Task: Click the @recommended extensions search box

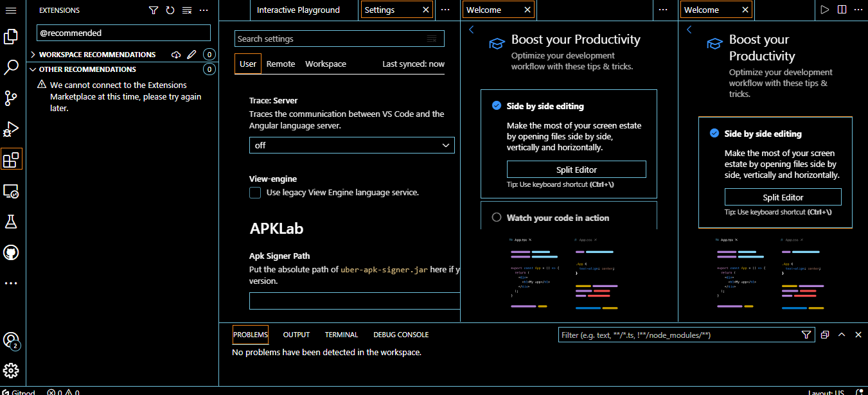Action: coord(123,33)
